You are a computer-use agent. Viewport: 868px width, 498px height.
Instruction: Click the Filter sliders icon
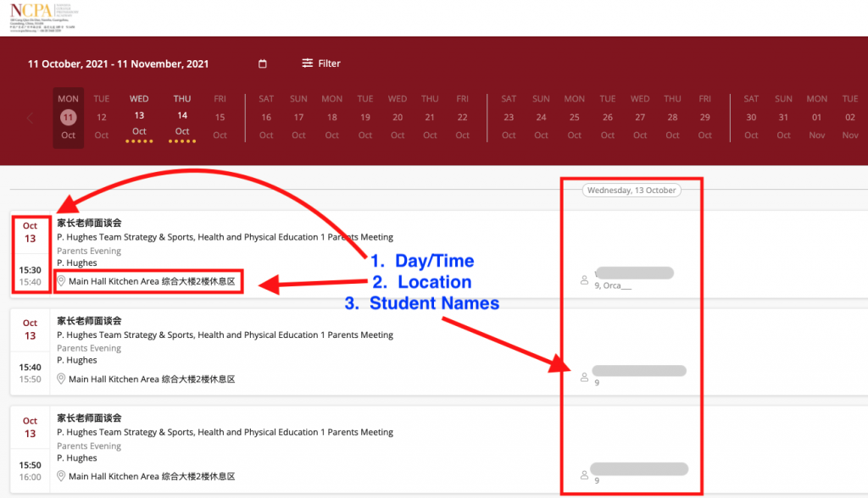pos(307,64)
